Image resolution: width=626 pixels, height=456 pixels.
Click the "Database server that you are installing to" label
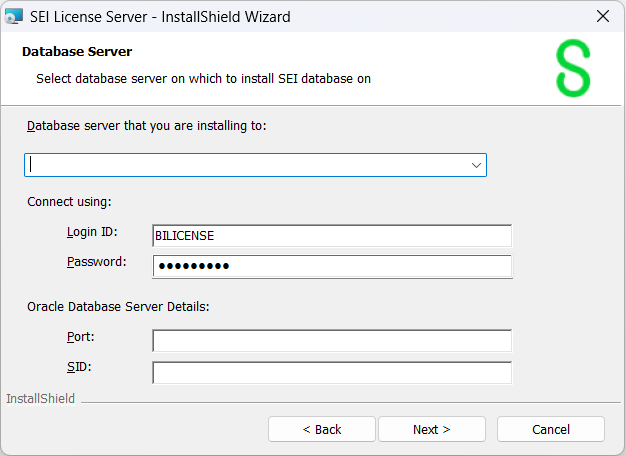[146, 126]
